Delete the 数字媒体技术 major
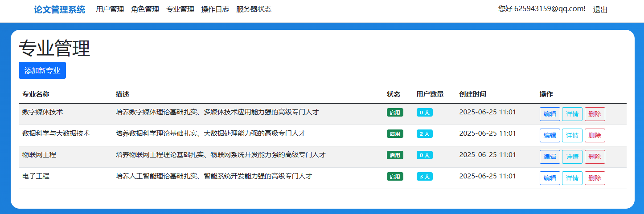Viewport: 644px width, 214px height. pyautogui.click(x=595, y=114)
